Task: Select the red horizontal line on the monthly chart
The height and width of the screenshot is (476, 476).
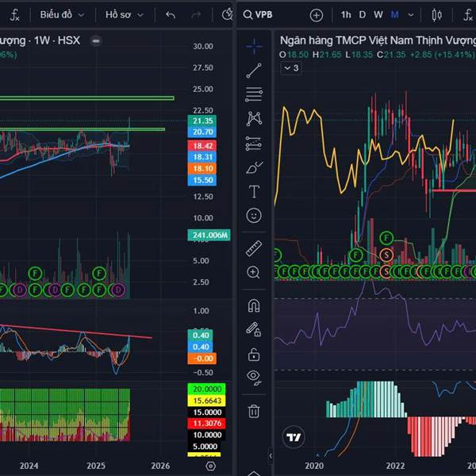Action: 454,190
